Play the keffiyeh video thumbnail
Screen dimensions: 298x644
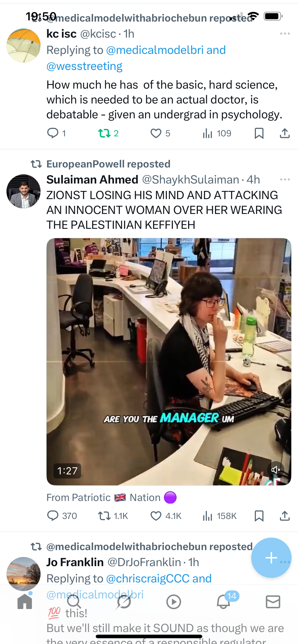(169, 362)
